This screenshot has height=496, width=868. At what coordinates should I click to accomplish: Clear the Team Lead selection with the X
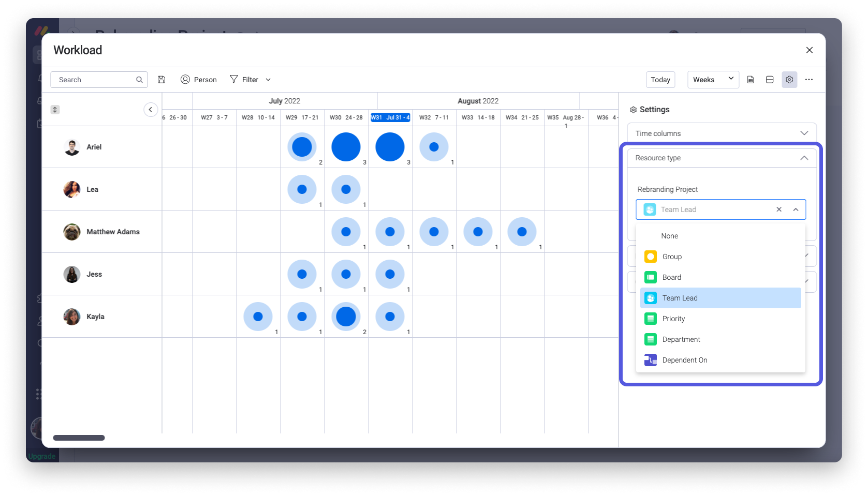coord(779,209)
